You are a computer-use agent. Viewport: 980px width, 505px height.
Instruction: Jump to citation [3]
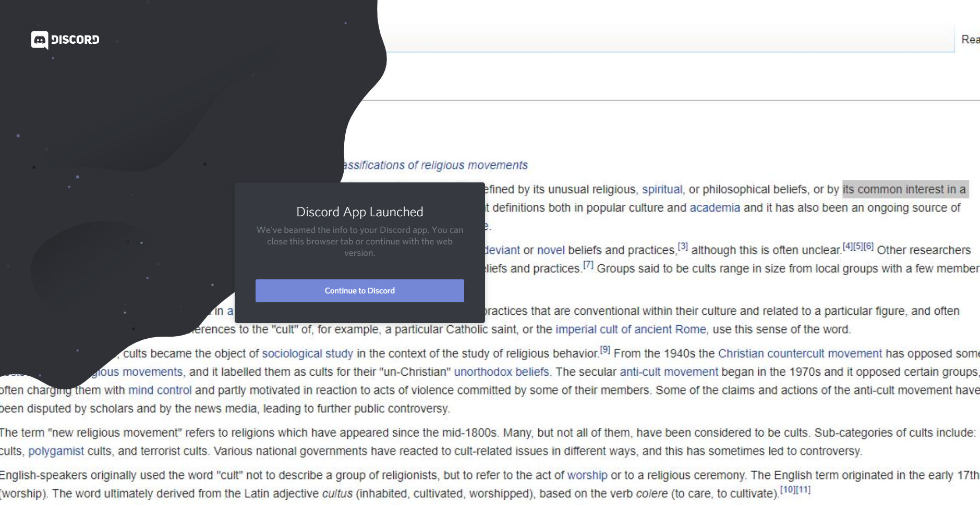[683, 247]
